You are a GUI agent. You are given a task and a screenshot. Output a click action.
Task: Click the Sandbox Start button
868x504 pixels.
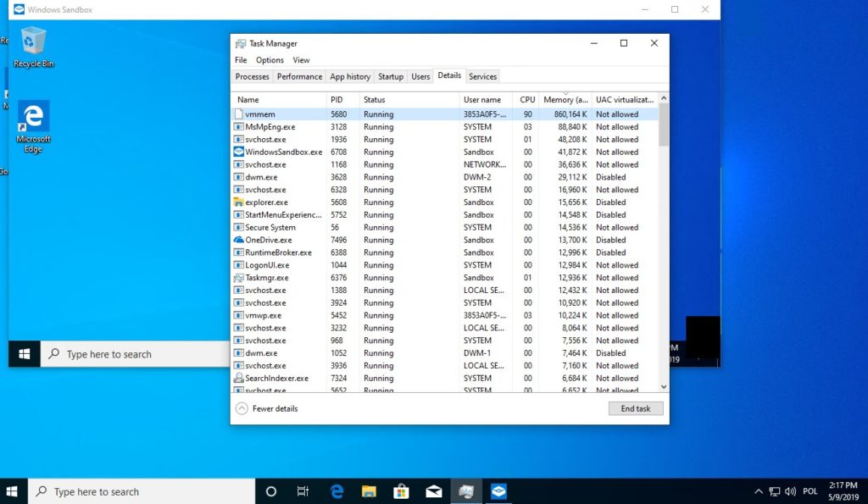click(25, 354)
